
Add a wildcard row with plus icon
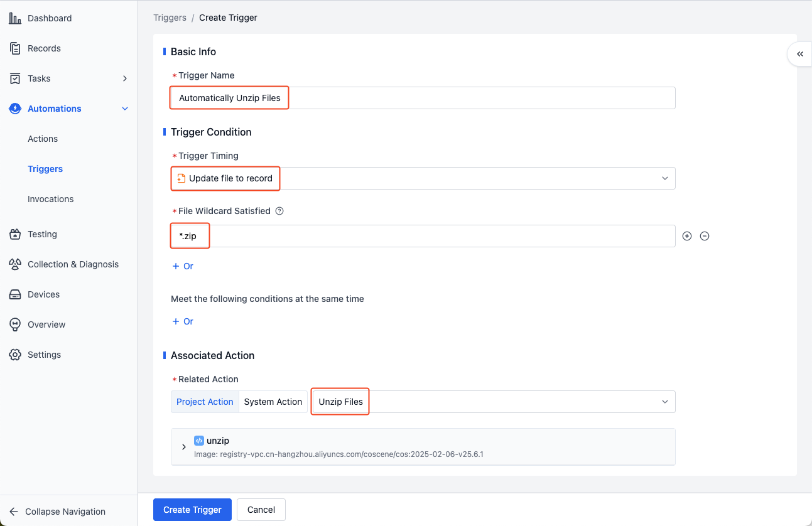[x=687, y=236]
